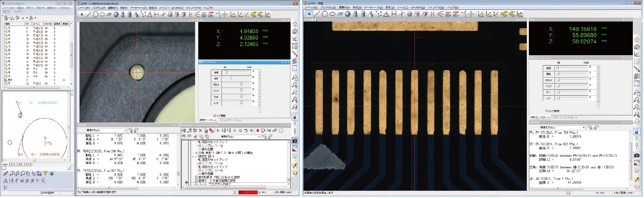Screen dimensions: 644x198
Task: Select the point measurement tool in left QVPAK toolbar
Action: (82, 15)
